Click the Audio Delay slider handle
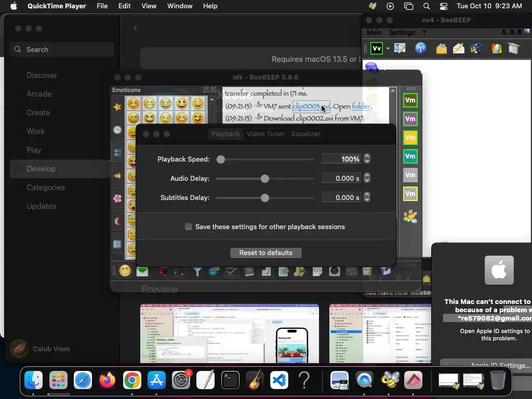Viewport: 532px width, 399px height. [x=265, y=179]
